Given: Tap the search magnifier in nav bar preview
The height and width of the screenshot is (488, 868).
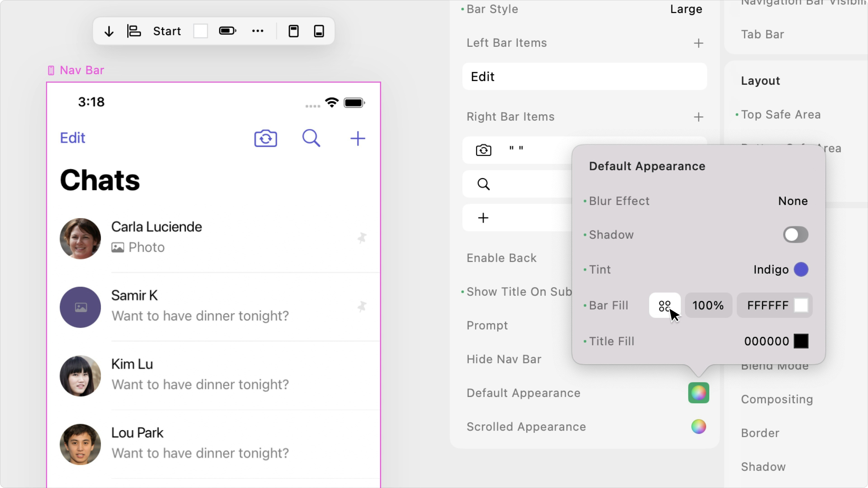Looking at the screenshot, I should coord(311,138).
